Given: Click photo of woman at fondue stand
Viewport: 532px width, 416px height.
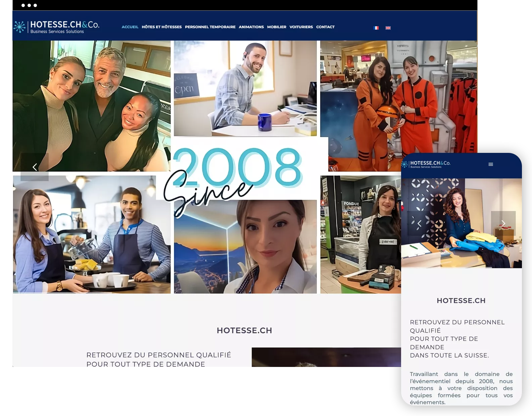Looking at the screenshot, I should coord(360,234).
